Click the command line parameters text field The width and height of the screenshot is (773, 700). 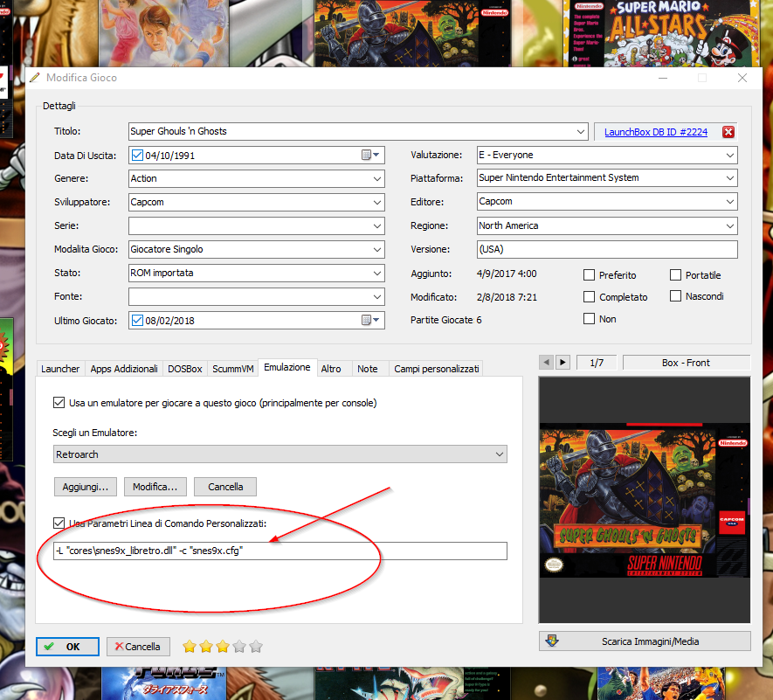[280, 551]
